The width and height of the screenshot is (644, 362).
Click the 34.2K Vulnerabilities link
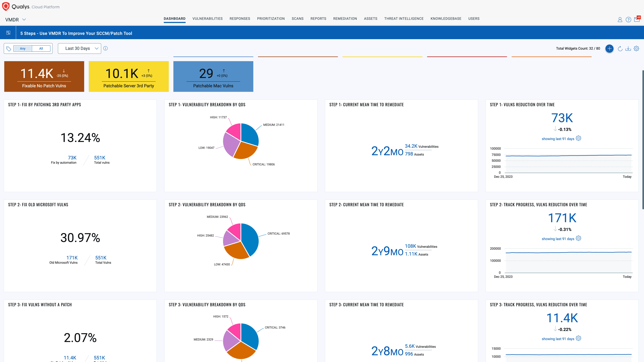click(x=411, y=146)
